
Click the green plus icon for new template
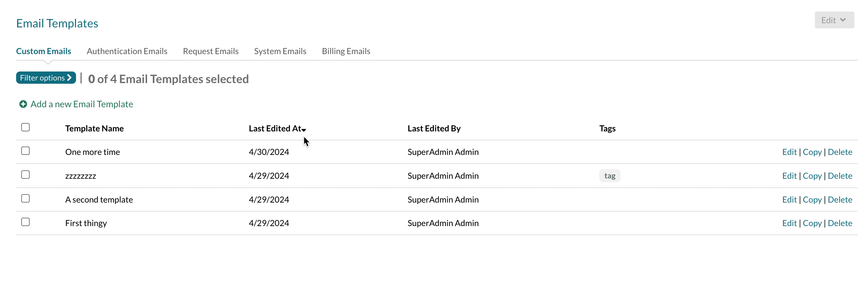pos(23,104)
